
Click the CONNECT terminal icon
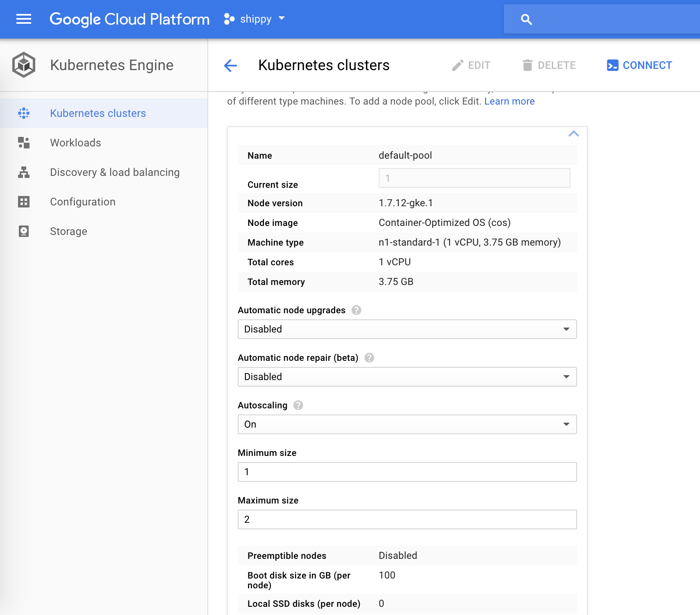tap(613, 65)
